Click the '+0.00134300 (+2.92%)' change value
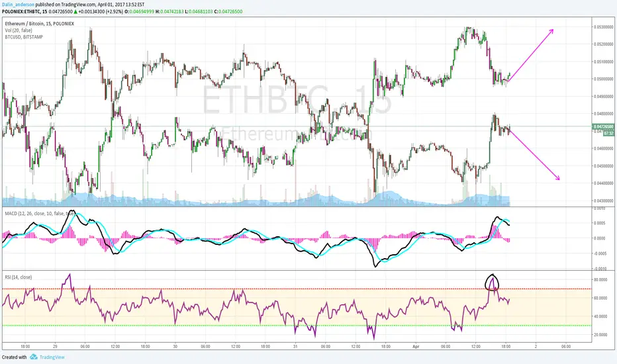 point(101,12)
